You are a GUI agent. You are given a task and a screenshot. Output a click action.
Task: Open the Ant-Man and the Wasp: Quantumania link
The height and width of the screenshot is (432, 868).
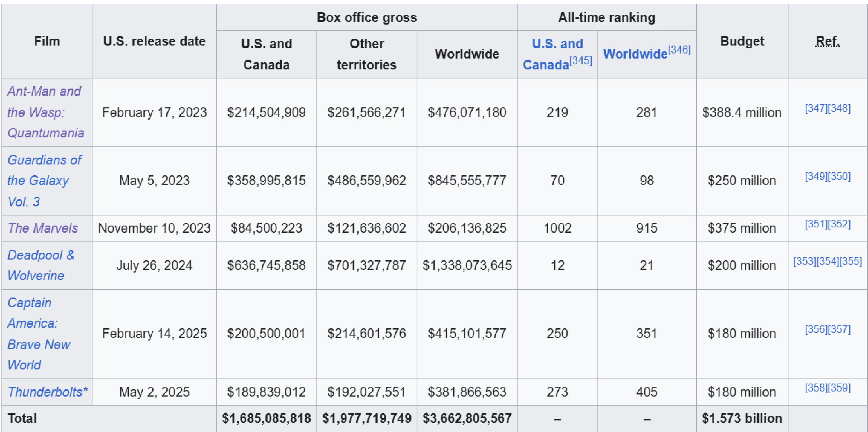coord(45,112)
